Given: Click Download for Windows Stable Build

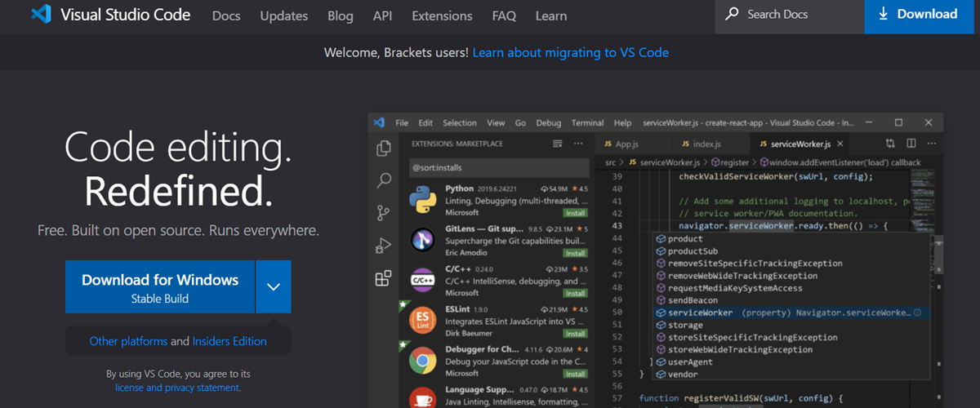Looking at the screenshot, I should click(160, 286).
